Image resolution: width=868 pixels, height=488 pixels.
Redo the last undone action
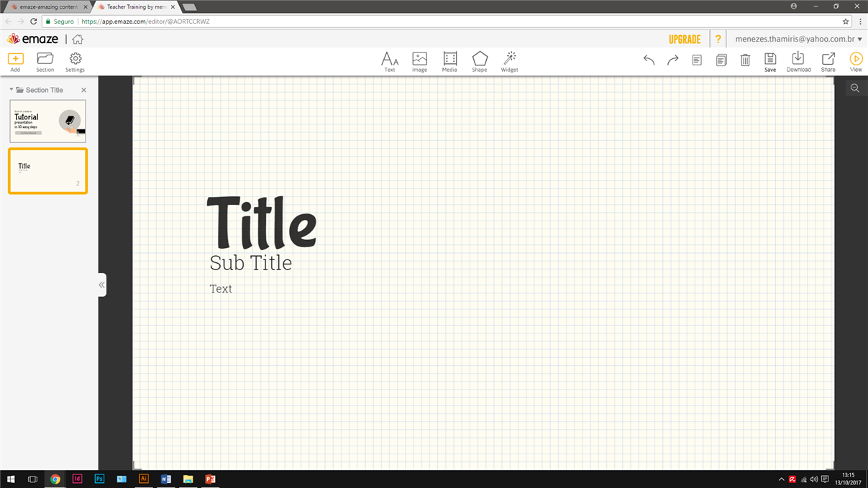coord(673,60)
